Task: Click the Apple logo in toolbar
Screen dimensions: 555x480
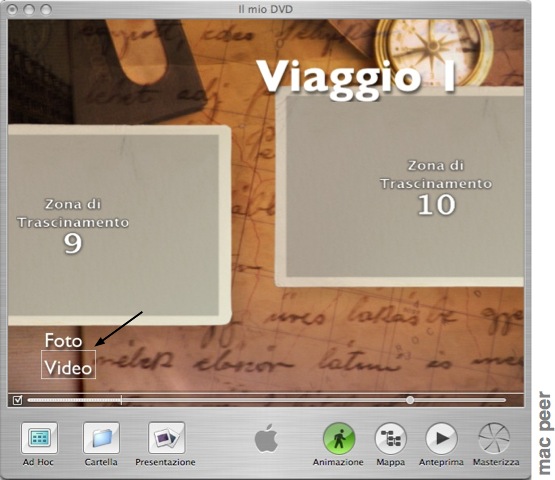Action: [266, 438]
